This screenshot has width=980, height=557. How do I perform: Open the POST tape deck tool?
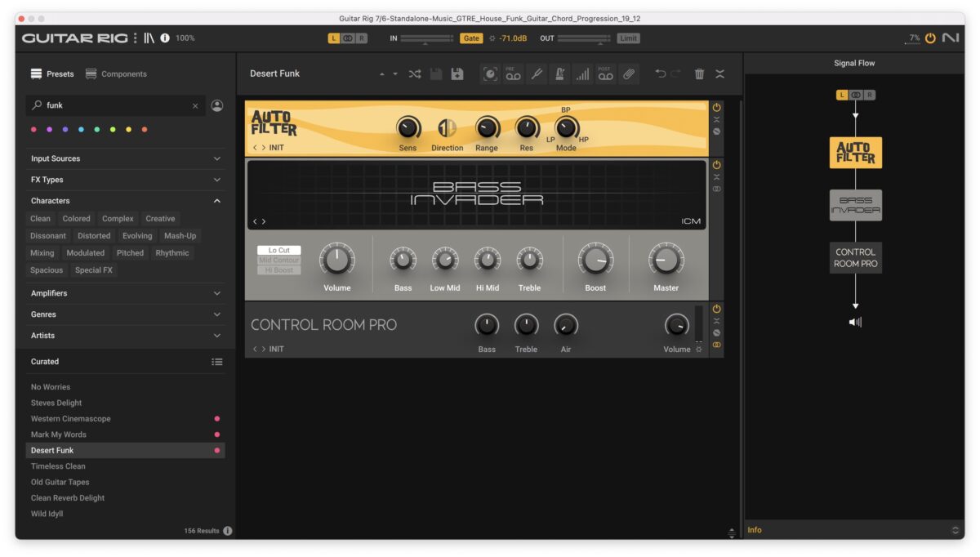coord(605,74)
